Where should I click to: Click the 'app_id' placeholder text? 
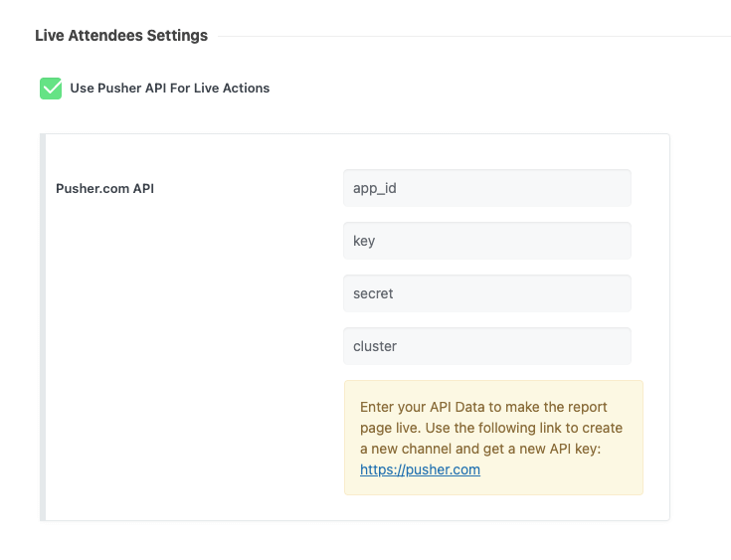tap(375, 188)
